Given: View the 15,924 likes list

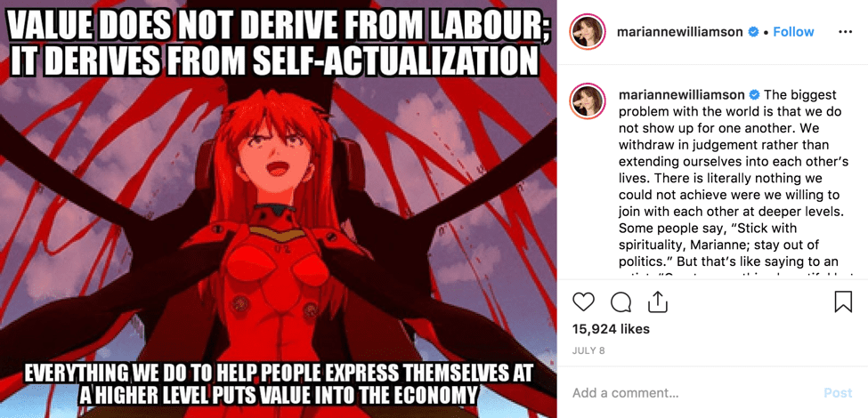Looking at the screenshot, I should [611, 329].
